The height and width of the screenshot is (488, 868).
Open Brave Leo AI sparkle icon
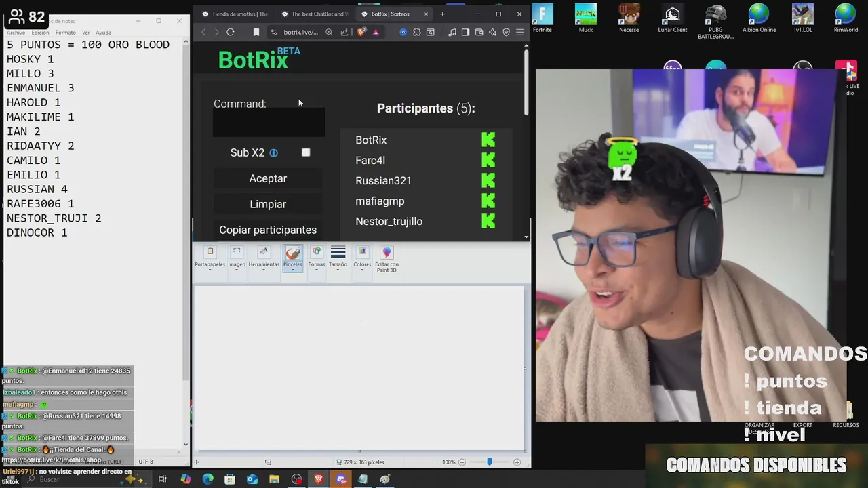[493, 32]
